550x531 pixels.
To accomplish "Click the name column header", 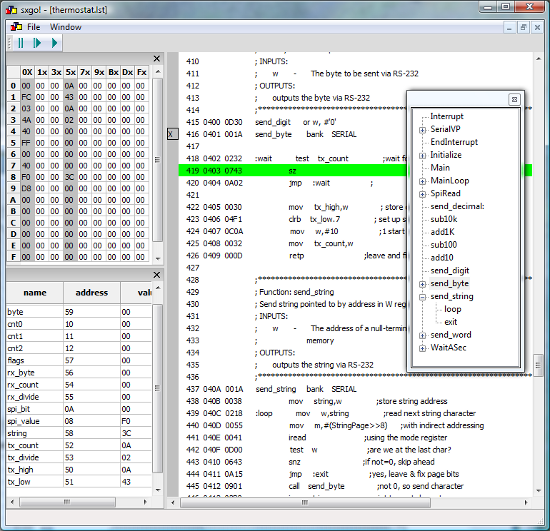I will pos(35,293).
